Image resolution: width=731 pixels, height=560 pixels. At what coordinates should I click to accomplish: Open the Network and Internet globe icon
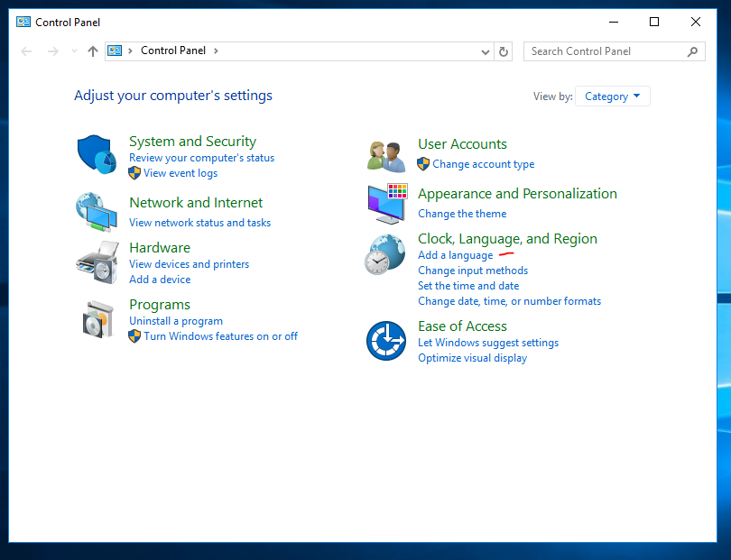pyautogui.click(x=97, y=212)
